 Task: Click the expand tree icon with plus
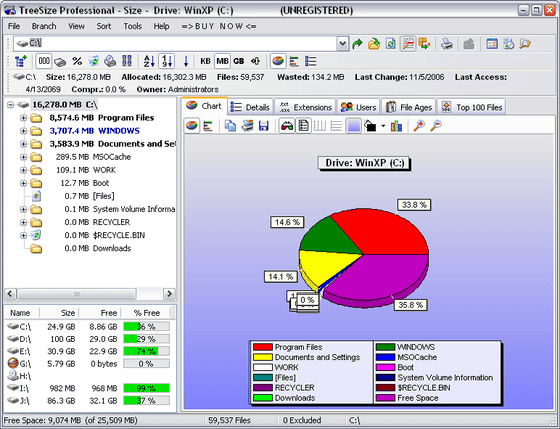(21, 61)
